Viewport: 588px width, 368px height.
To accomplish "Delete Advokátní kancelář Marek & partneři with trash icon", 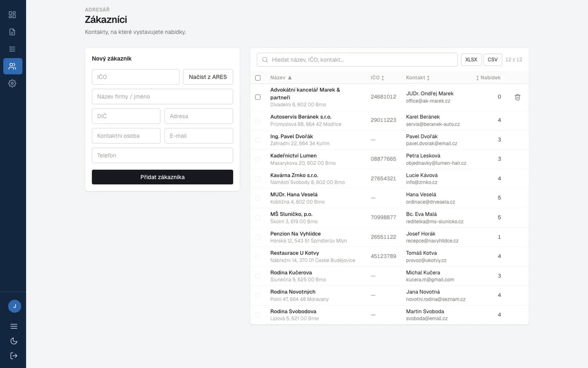I will click(x=517, y=97).
